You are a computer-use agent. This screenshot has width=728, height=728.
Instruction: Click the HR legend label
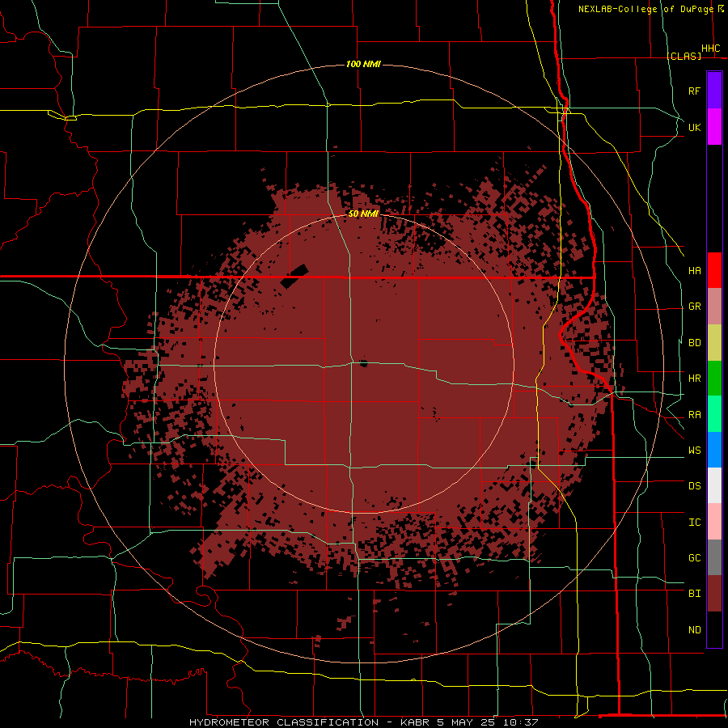(694, 379)
